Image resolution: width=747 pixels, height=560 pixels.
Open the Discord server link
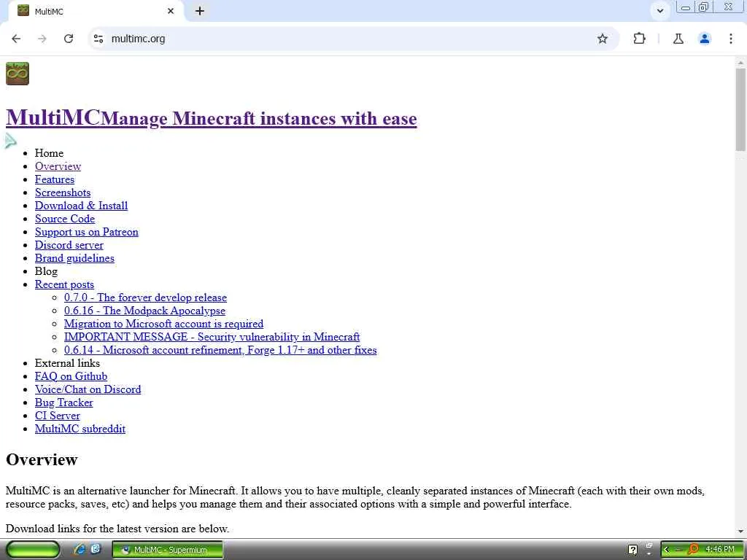(x=69, y=245)
